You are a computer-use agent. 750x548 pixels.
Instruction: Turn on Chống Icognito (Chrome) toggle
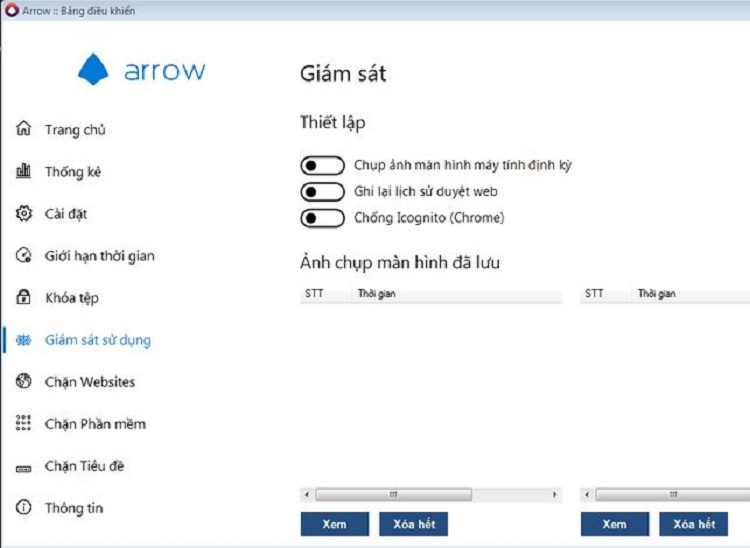[322, 218]
